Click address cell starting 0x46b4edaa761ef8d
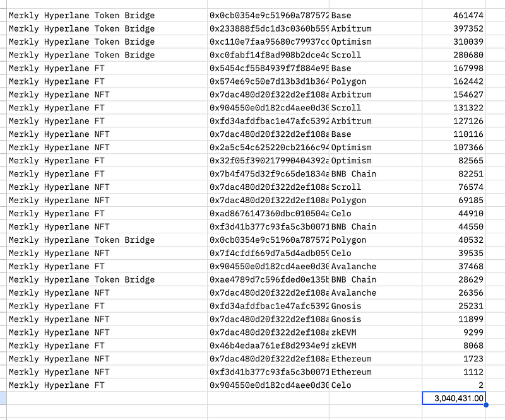Image resolution: width=505 pixels, height=420 pixels. coord(268,345)
